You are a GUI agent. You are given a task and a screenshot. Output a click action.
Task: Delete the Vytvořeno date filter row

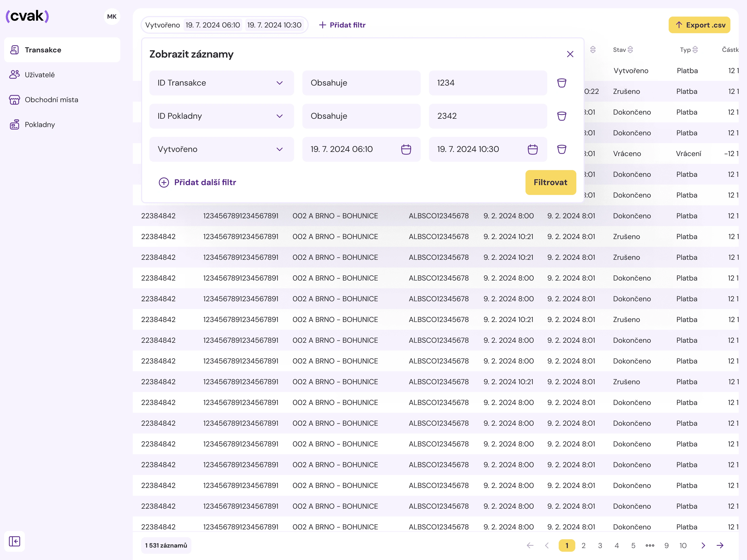tap(561, 149)
